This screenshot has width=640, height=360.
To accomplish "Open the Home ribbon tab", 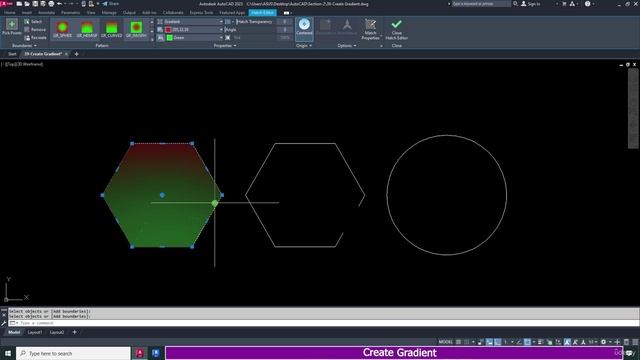I will [10, 13].
